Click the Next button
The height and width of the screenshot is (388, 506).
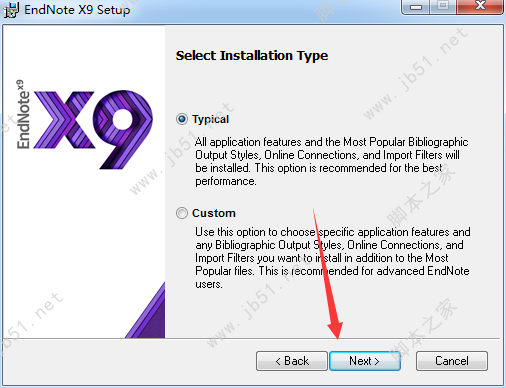(365, 361)
